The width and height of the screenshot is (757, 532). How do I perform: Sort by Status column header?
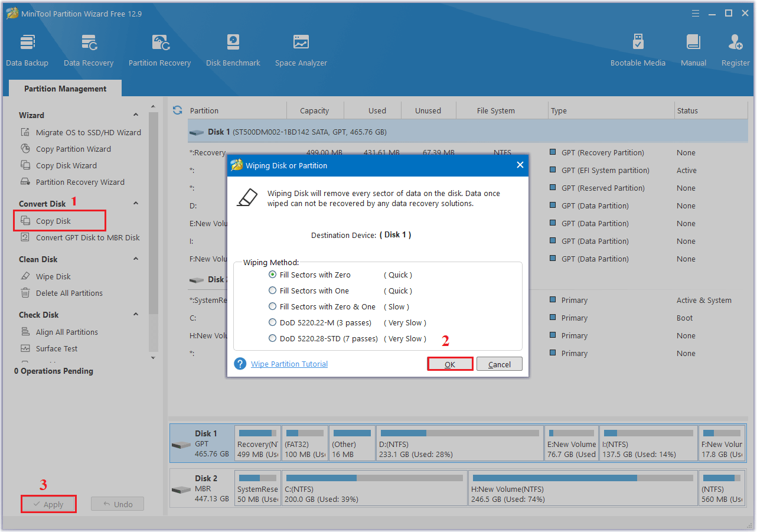(687, 110)
